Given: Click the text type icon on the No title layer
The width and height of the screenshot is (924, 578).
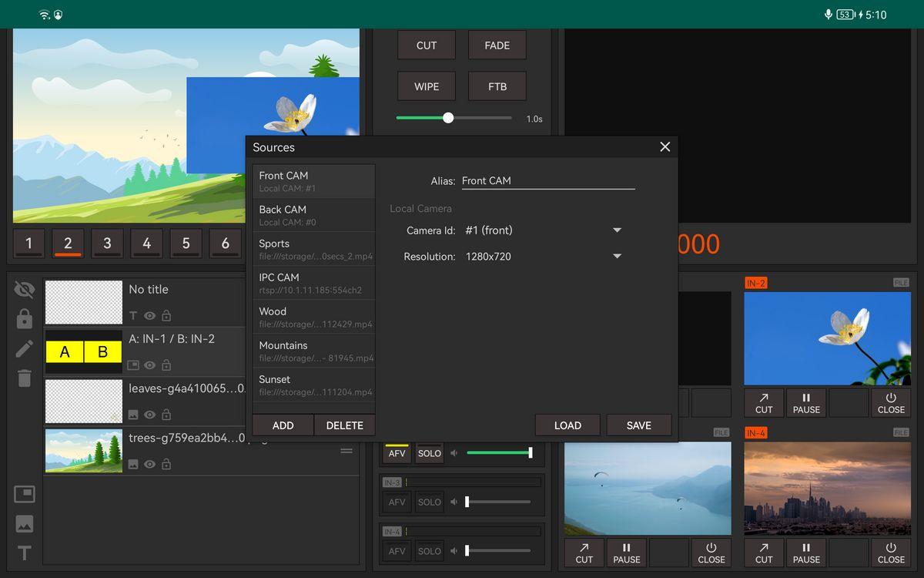Looking at the screenshot, I should pos(133,316).
